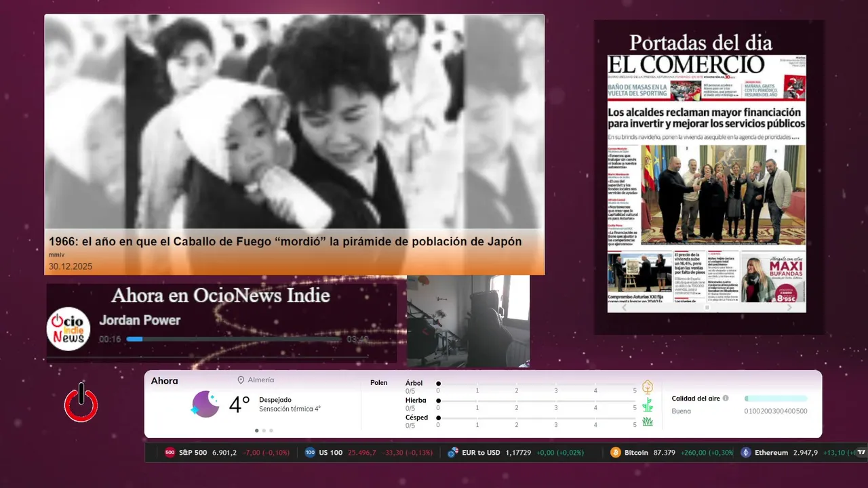868x488 pixels.
Task: Click the elapsed time 00:16
Action: coord(110,339)
